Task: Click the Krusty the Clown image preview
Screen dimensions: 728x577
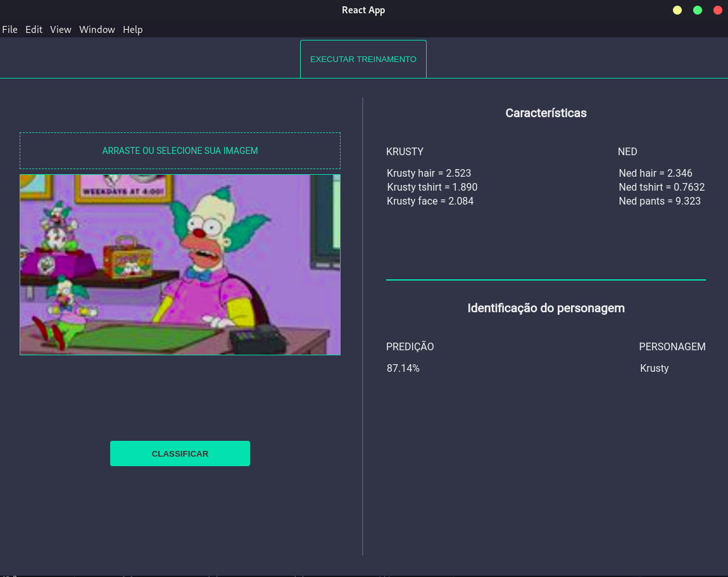Action: (x=180, y=265)
